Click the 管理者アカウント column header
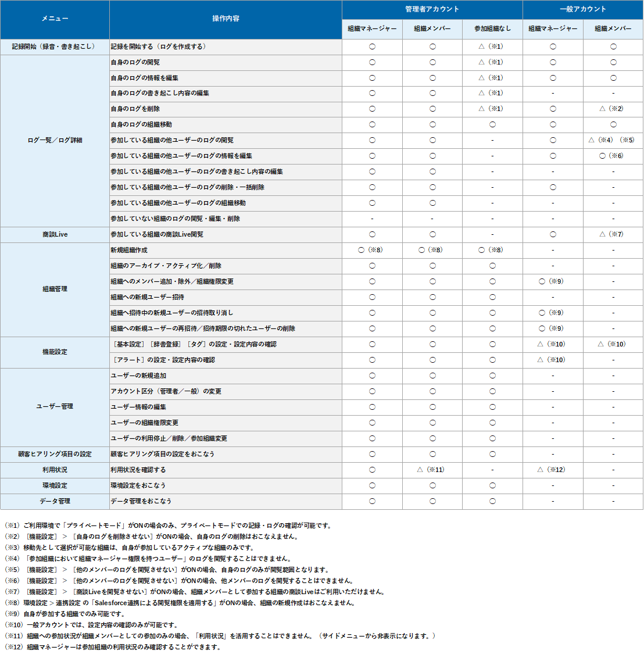Image resolution: width=644 pixels, height=654 pixels. pyautogui.click(x=432, y=9)
